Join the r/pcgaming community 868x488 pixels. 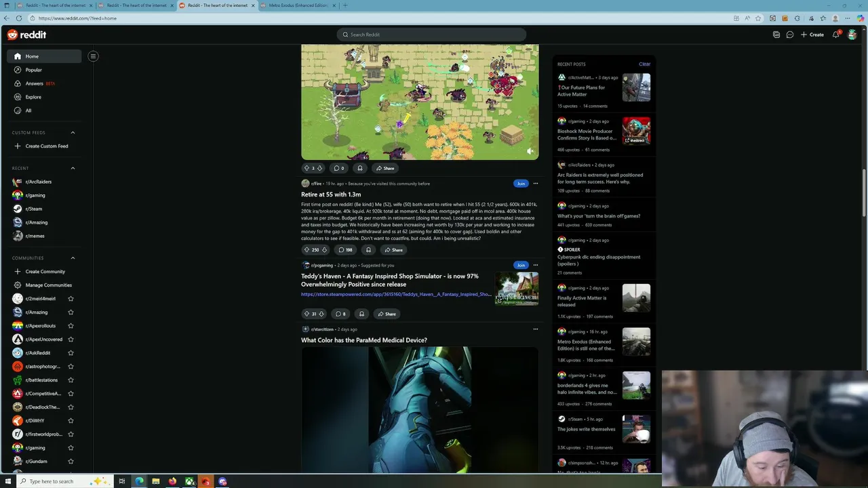point(520,265)
